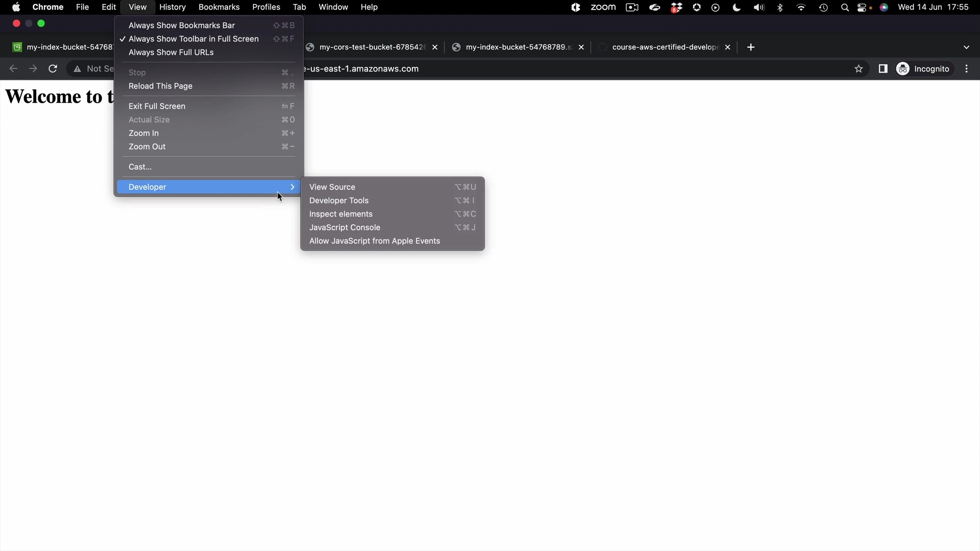Toggle Always Show Bookmarks Bar
The width and height of the screenshot is (980, 551).
182,26
